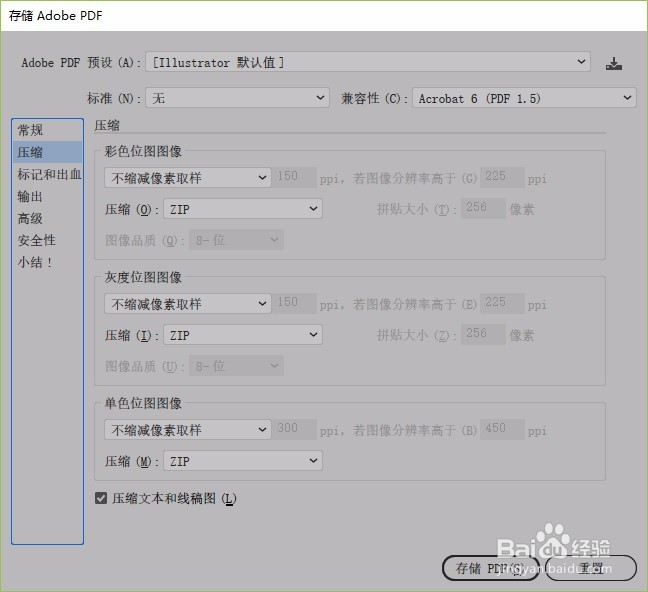
Task: Click grayscale 225 ppi threshold field
Action: pyautogui.click(x=502, y=303)
